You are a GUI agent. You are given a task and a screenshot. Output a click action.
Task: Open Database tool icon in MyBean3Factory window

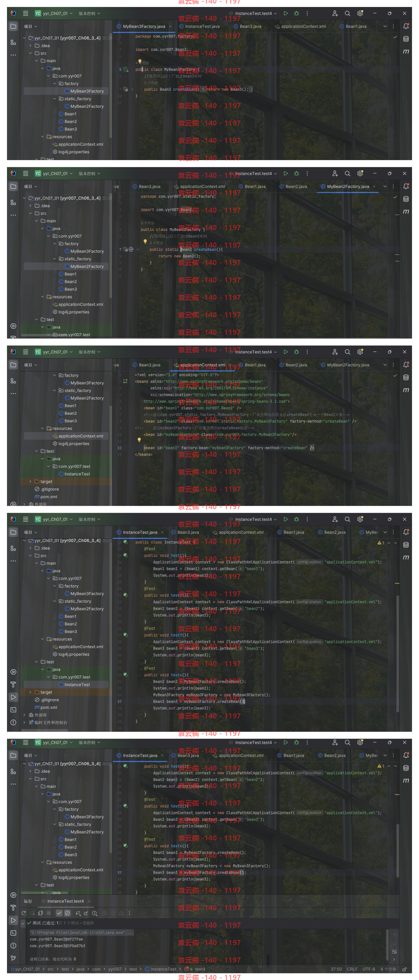(406, 39)
